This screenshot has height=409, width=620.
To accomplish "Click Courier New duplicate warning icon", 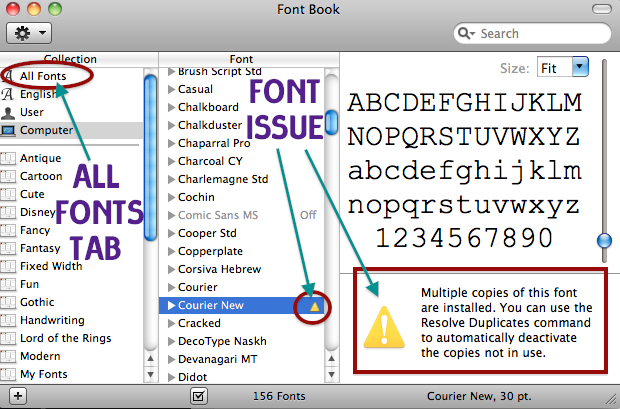I will [315, 307].
